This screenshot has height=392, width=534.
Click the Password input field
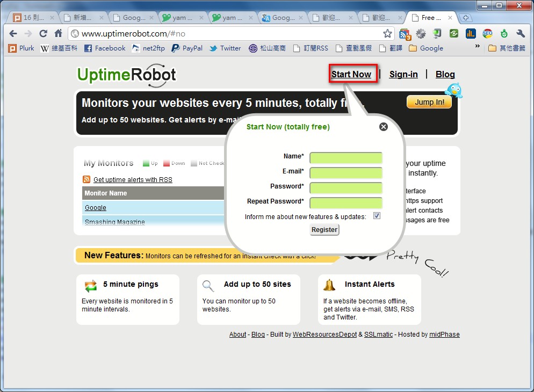tap(345, 188)
